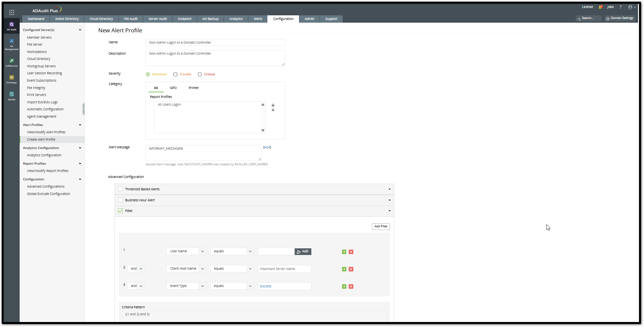Switch to the Alerts tab
This screenshot has width=644, height=327.
pos(258,19)
